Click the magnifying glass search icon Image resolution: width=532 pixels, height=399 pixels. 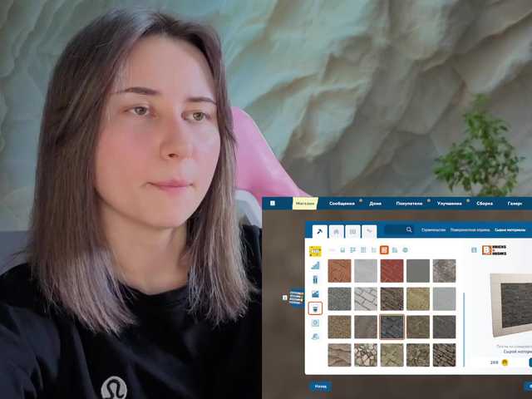click(409, 229)
